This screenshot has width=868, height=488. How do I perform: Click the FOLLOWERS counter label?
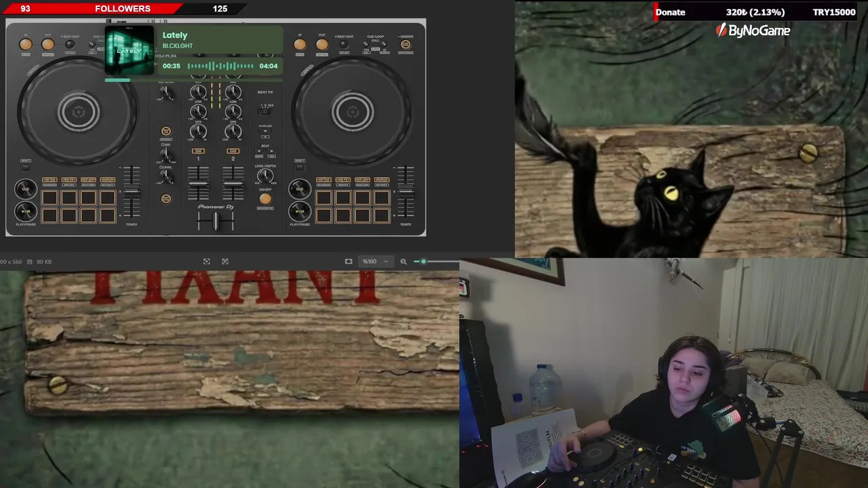click(123, 9)
